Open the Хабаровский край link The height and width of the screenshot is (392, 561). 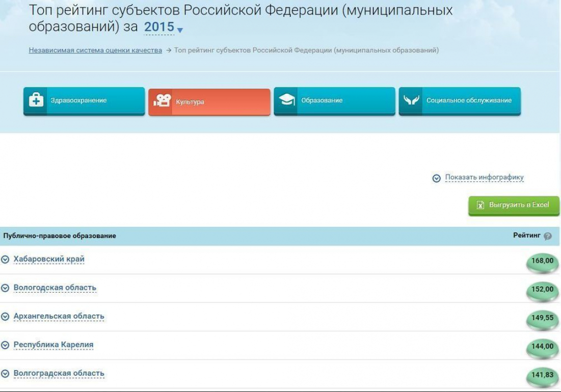(49, 259)
